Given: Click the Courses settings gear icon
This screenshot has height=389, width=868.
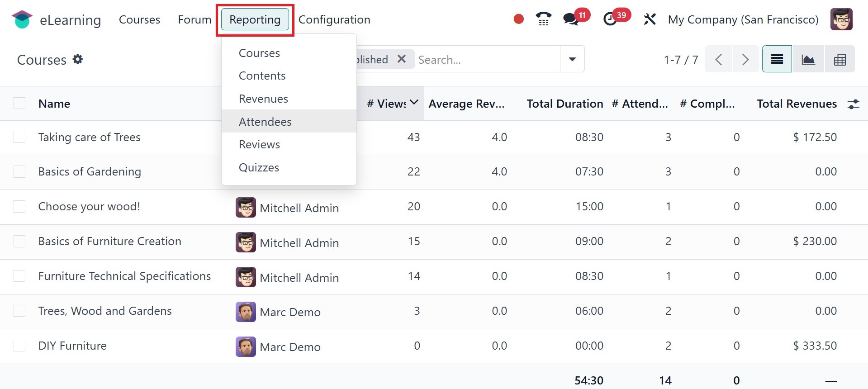Looking at the screenshot, I should [78, 59].
